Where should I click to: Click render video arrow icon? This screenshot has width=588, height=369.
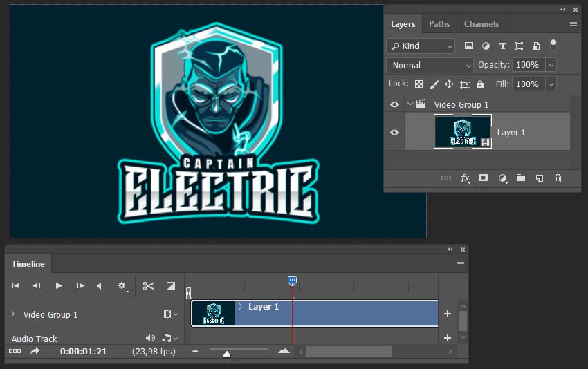coord(35,351)
